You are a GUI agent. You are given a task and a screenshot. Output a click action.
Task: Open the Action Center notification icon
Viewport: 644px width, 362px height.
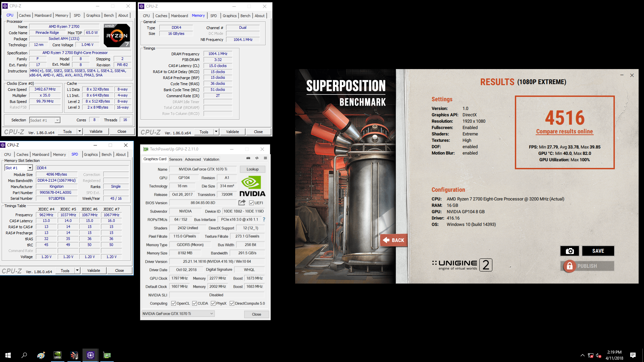click(633, 355)
